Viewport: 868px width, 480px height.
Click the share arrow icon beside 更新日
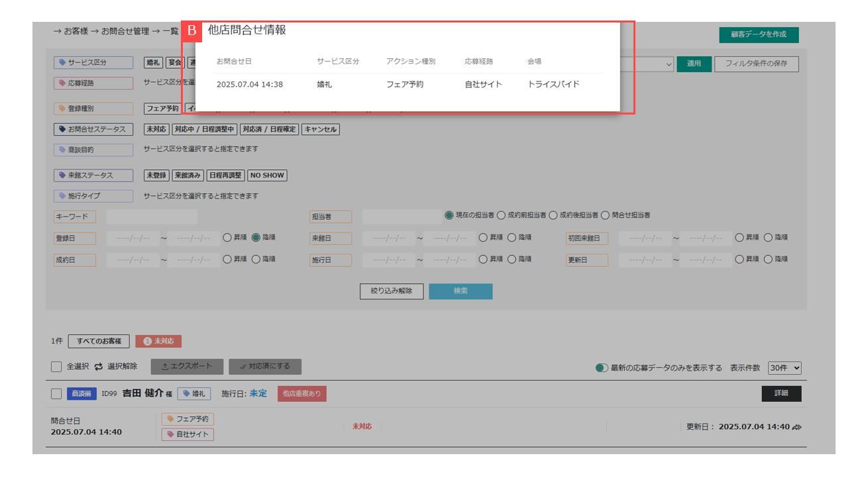click(x=796, y=427)
